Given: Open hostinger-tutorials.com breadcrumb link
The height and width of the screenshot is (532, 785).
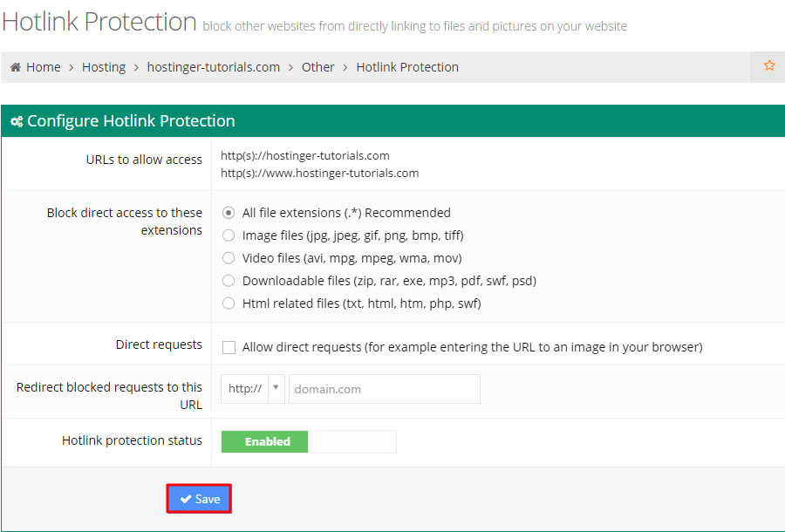Looking at the screenshot, I should pos(214,67).
